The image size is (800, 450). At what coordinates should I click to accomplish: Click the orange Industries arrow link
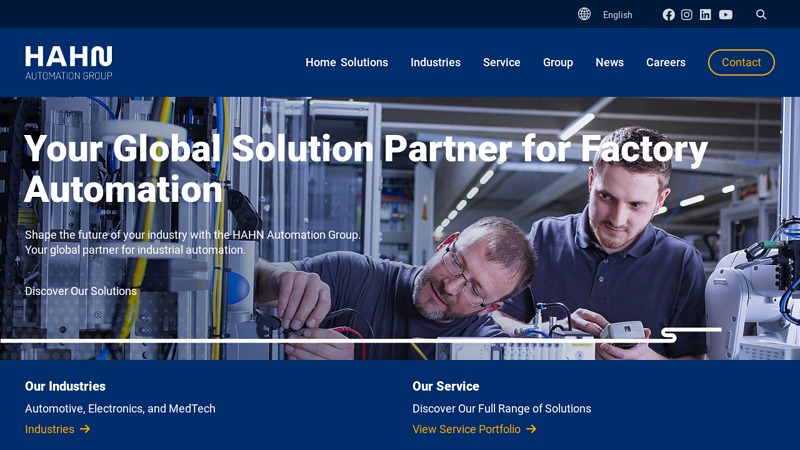tap(58, 429)
